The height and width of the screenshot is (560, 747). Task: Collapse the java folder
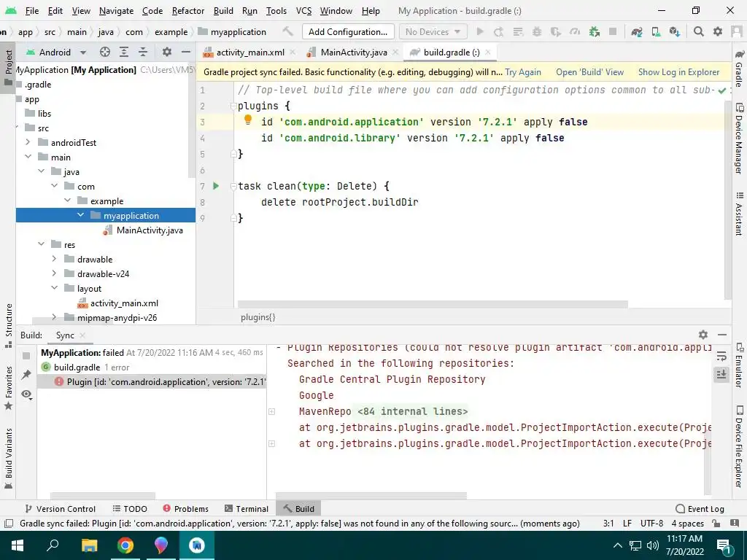[41, 171]
